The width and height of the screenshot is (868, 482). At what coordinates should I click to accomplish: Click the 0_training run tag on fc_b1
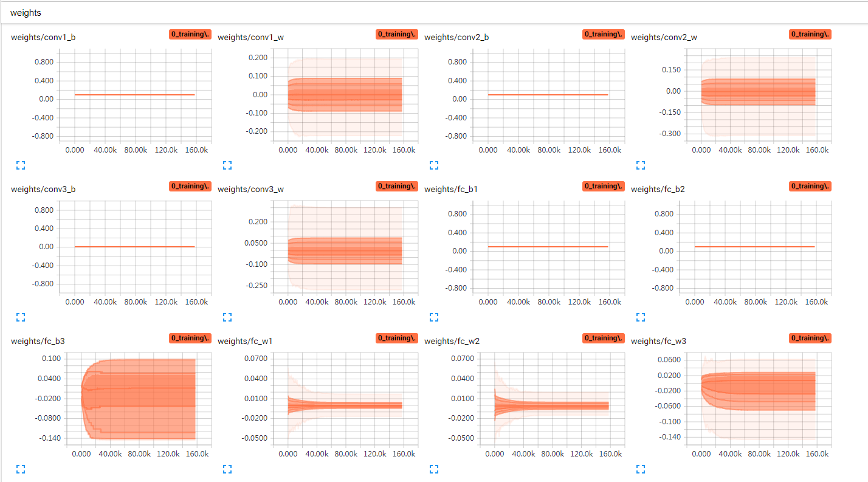(604, 186)
